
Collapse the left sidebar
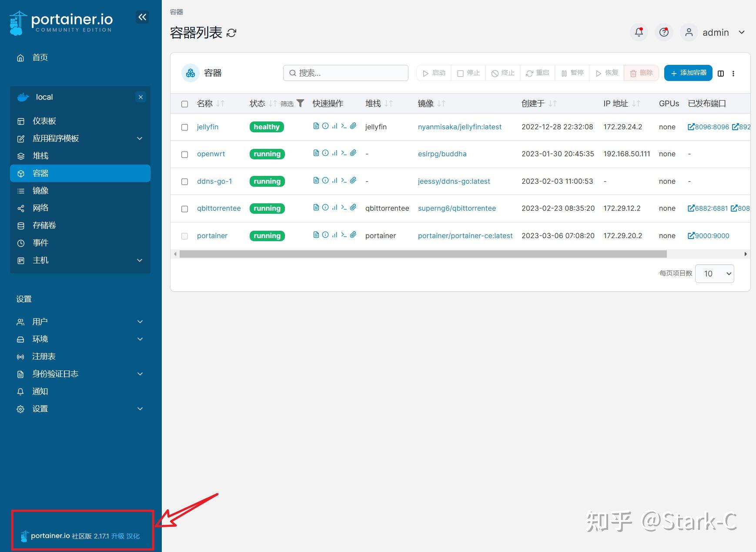[142, 17]
